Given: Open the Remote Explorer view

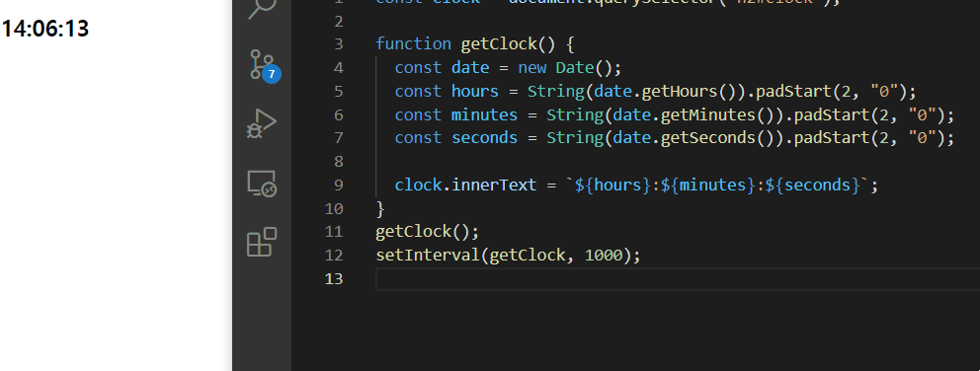Looking at the screenshot, I should click(262, 184).
